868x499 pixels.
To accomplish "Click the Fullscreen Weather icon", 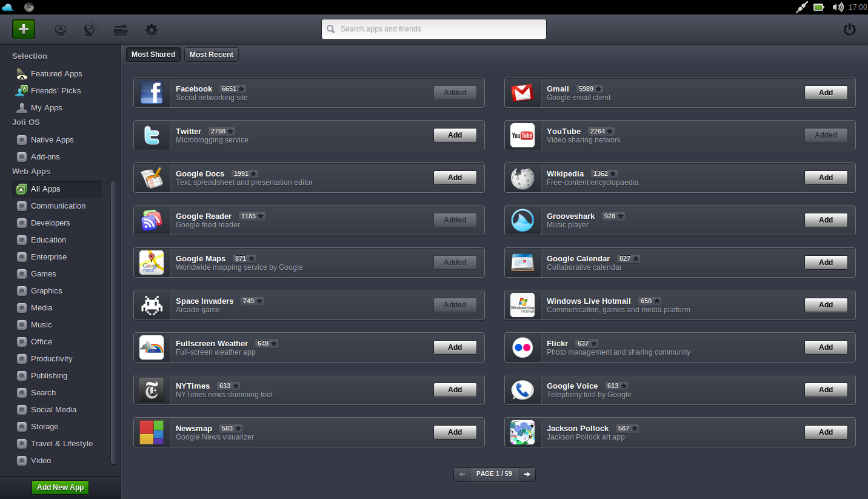I will [x=152, y=347].
